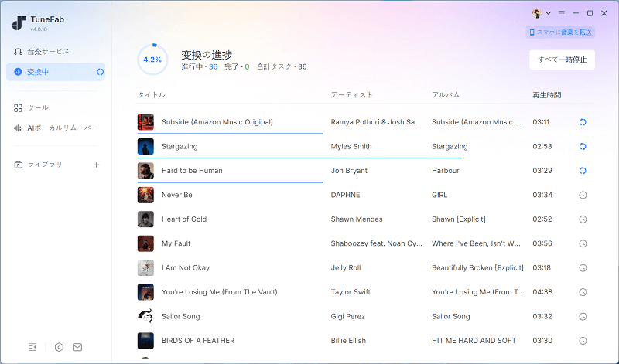Click the Sailor Song album cover thumbnail
Viewport: 619px width, 364px height.
pos(145,316)
